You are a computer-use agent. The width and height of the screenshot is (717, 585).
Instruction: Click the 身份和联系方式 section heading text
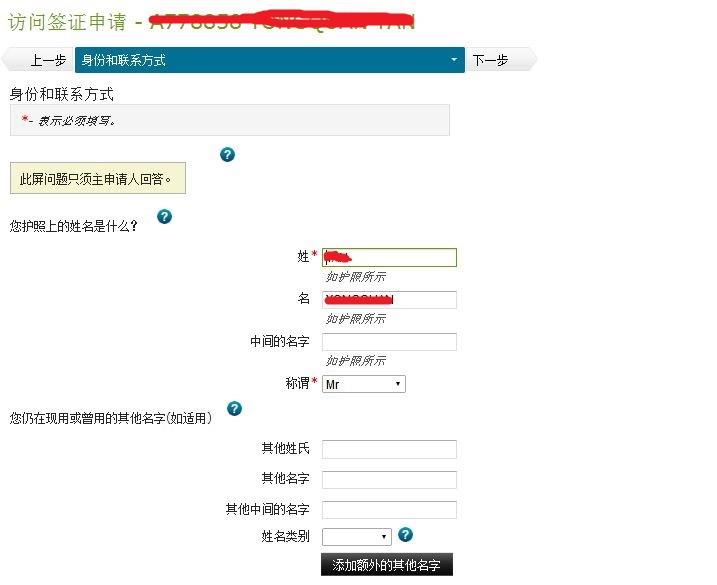coord(62,94)
